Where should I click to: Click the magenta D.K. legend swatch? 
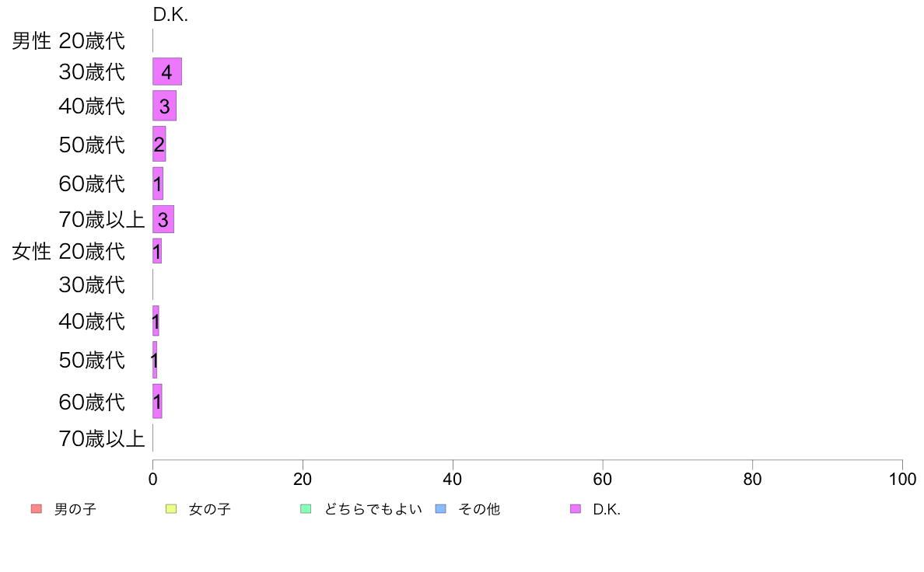click(x=575, y=508)
